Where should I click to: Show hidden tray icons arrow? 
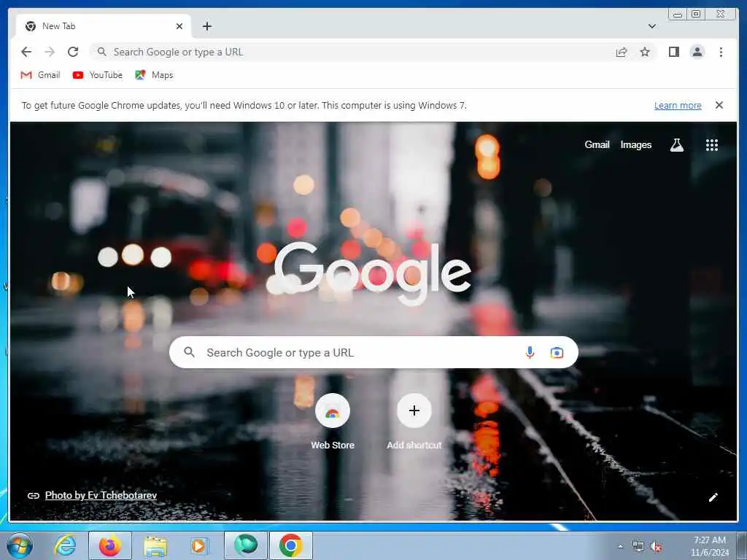pyautogui.click(x=620, y=547)
